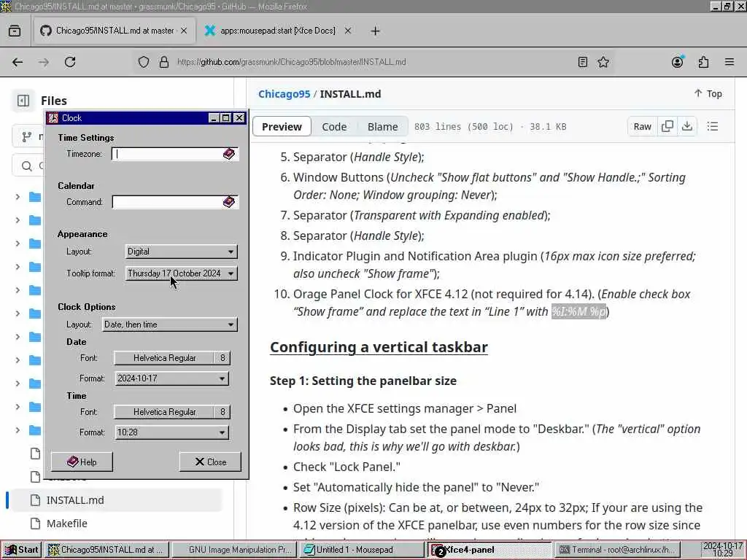Switch to GNU Image Manipulation Program taskbar item
Viewport: 747px width, 560px height.
coord(235,550)
